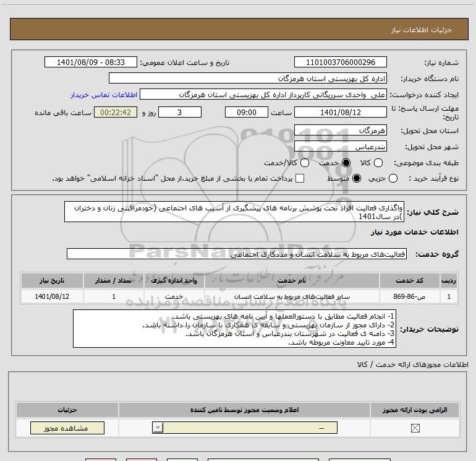Screen dimensions: 476x461
Task: Click the جزئیات column header
Action: pyautogui.click(x=67, y=410)
